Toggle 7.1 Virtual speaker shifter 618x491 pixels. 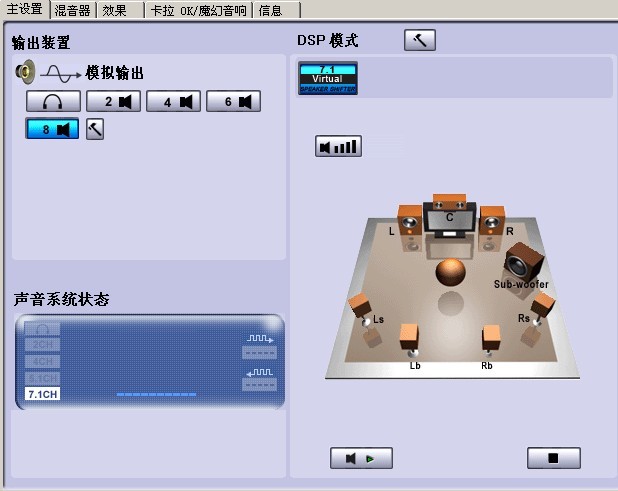point(327,78)
